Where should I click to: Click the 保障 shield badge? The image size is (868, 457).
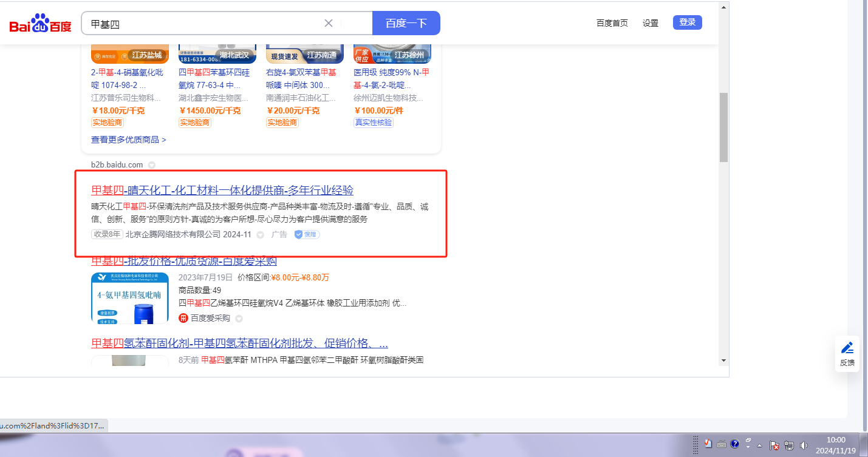pyautogui.click(x=307, y=234)
